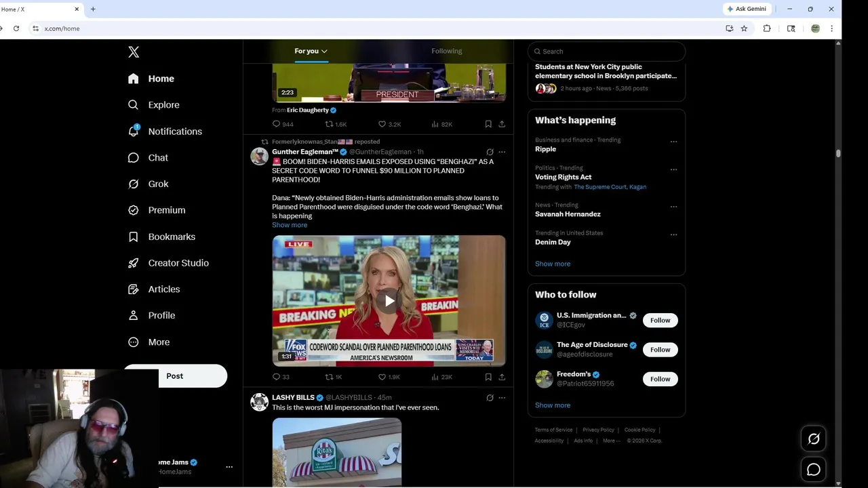Image resolution: width=868 pixels, height=488 pixels.
Task: Open Grok explain icon on LASHY BILLS post
Action: (490, 398)
